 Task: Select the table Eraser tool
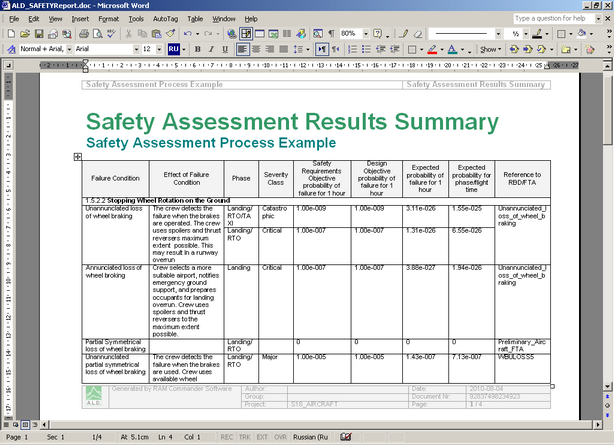418,33
